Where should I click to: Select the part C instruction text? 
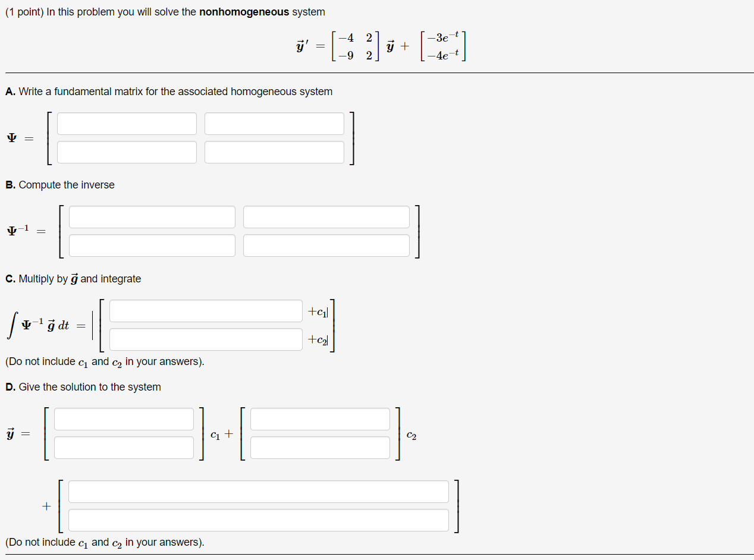[x=73, y=278]
